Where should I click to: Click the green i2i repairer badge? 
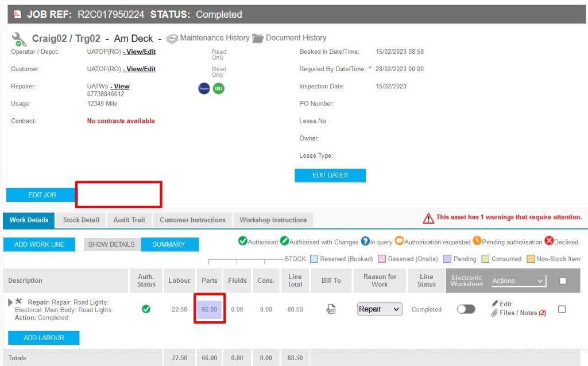(x=218, y=88)
